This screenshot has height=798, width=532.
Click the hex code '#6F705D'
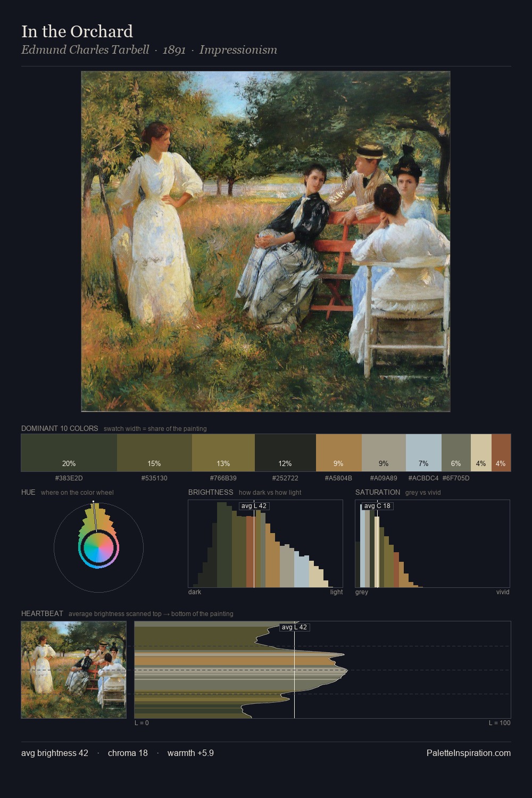click(x=456, y=478)
